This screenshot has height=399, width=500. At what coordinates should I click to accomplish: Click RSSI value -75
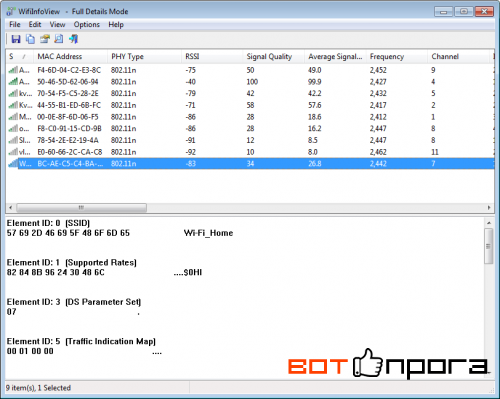click(191, 70)
